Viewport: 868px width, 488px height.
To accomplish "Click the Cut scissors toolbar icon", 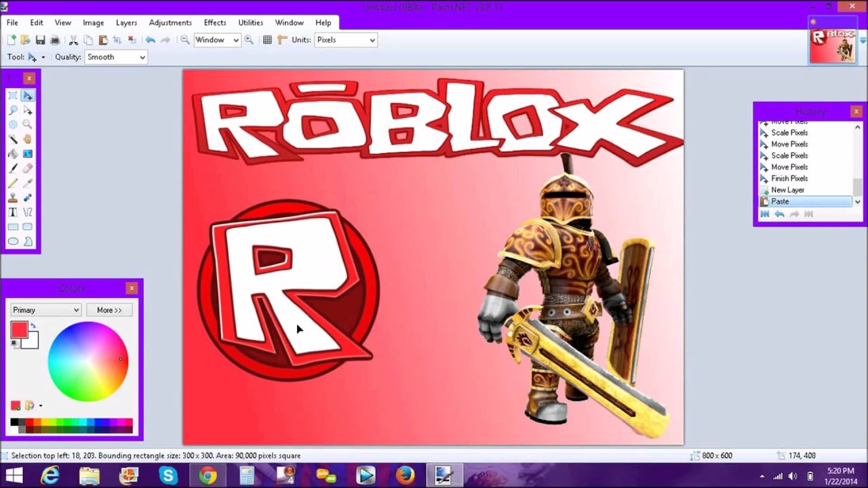I will point(73,40).
